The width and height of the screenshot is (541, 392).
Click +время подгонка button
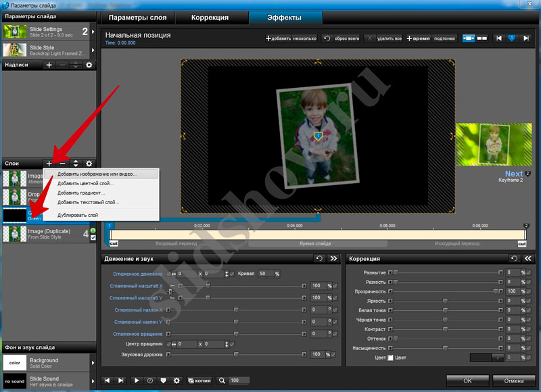pos(431,39)
